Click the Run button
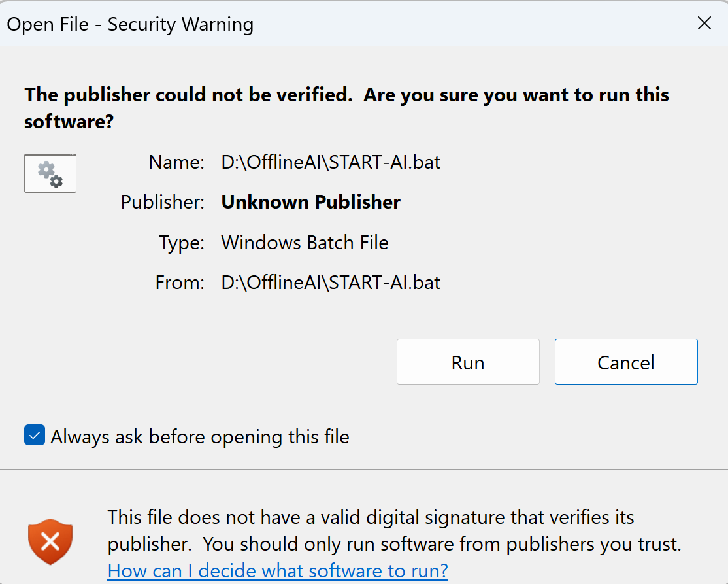The image size is (728, 584). pyautogui.click(x=468, y=362)
